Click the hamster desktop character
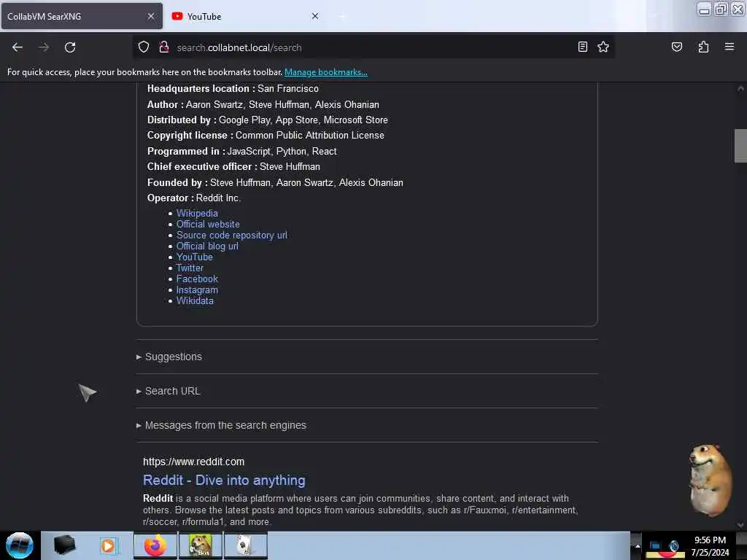The image size is (747, 560). (711, 480)
